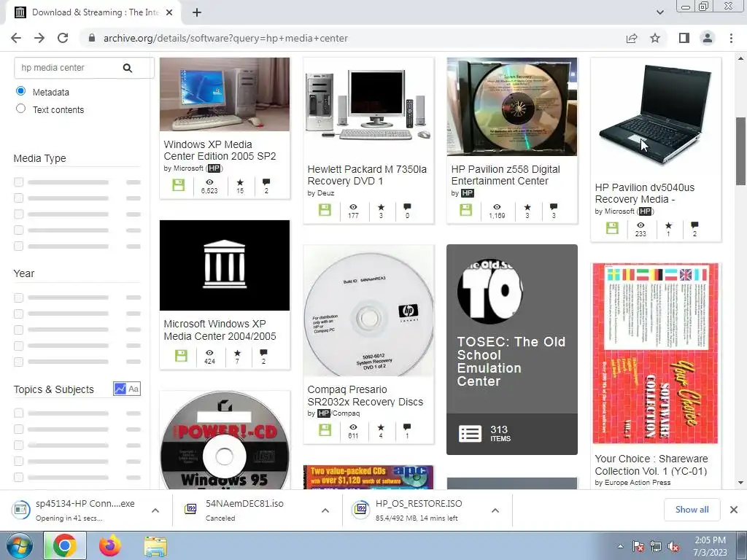Open Hewlett Packard M 7350la Recovery DVD 1
Viewport: 747px width, 560px height.
(x=367, y=175)
